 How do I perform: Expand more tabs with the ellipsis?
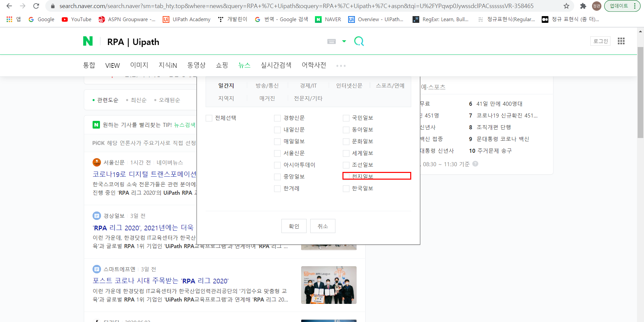coord(341,66)
